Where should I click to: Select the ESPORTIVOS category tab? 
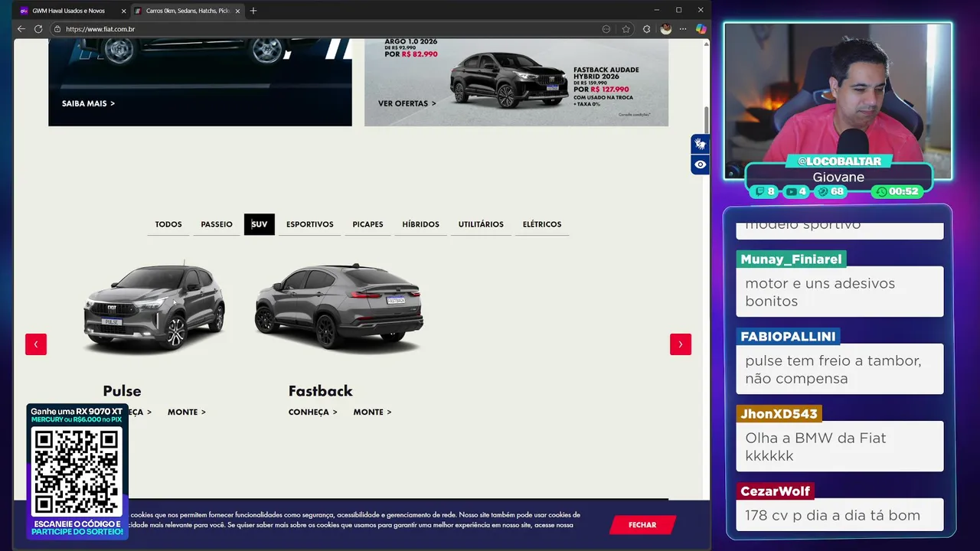point(310,224)
